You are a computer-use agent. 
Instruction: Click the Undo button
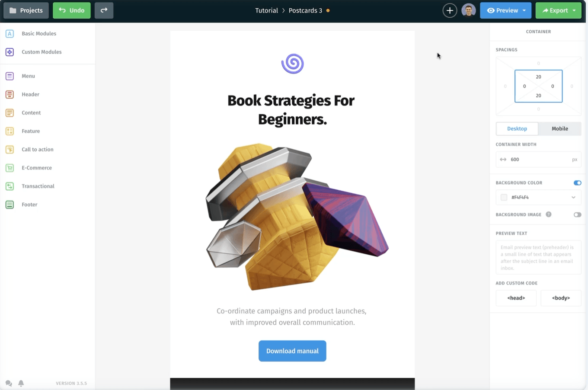tap(71, 10)
